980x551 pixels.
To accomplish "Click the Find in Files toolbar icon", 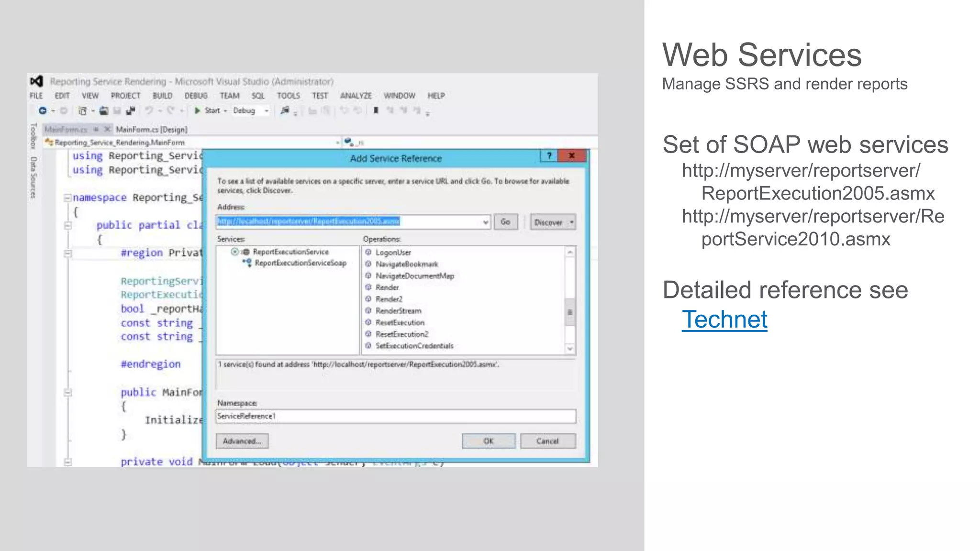I will click(285, 110).
